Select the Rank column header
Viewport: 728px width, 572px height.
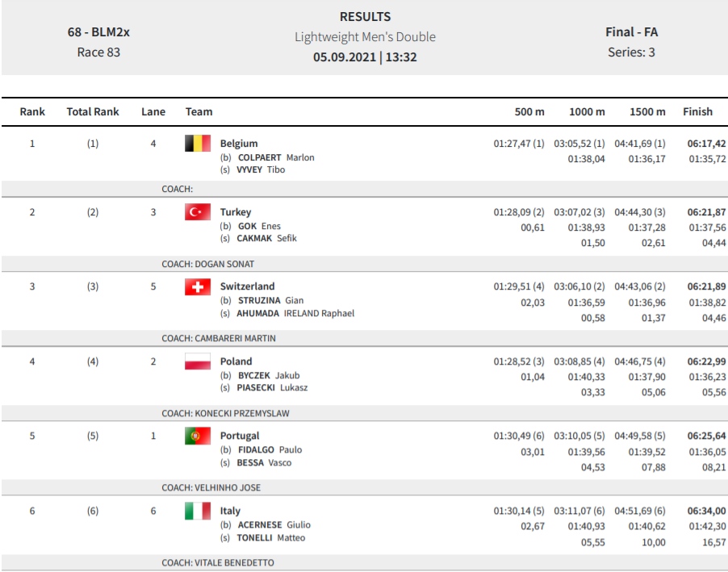[x=32, y=112]
